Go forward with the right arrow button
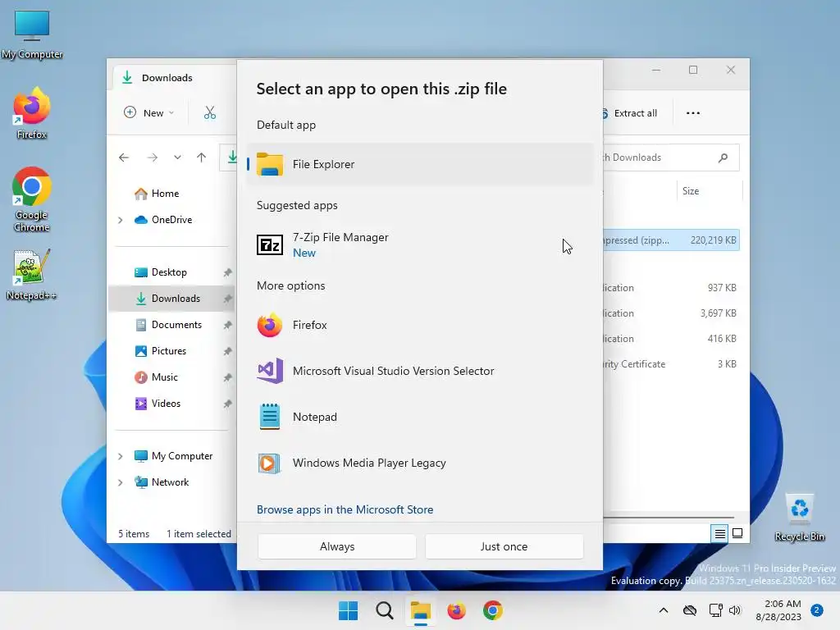 click(x=153, y=157)
